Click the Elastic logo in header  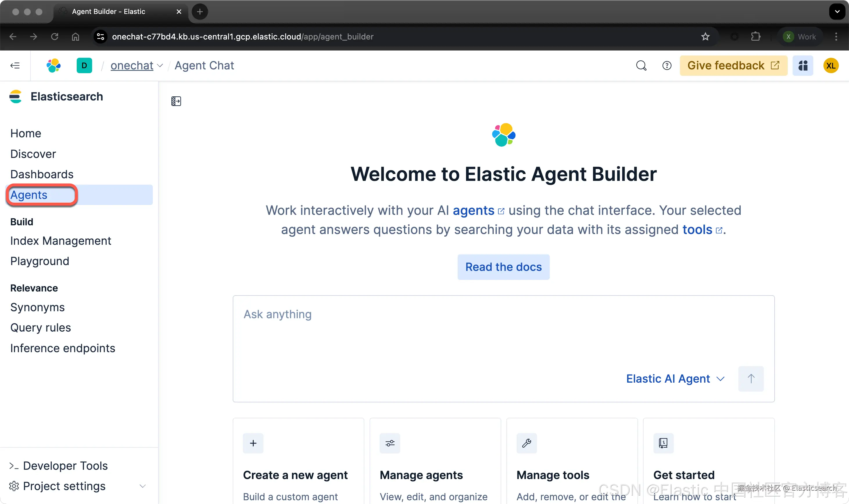pos(53,66)
